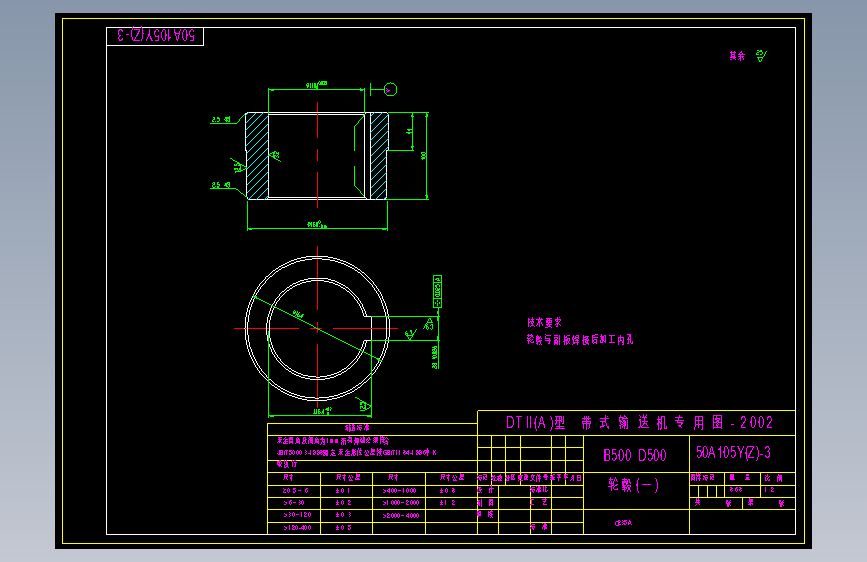
Task: Click size range cell '>400-1000'
Action: [399, 491]
